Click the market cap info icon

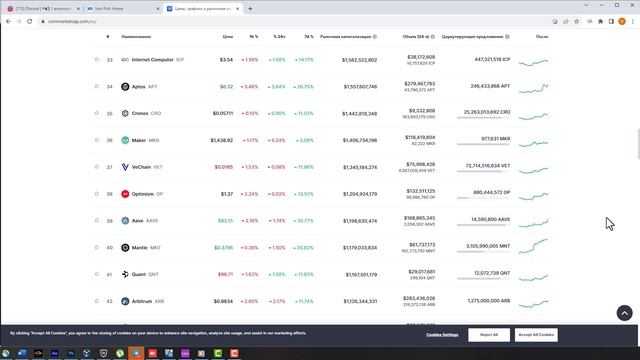point(375,37)
